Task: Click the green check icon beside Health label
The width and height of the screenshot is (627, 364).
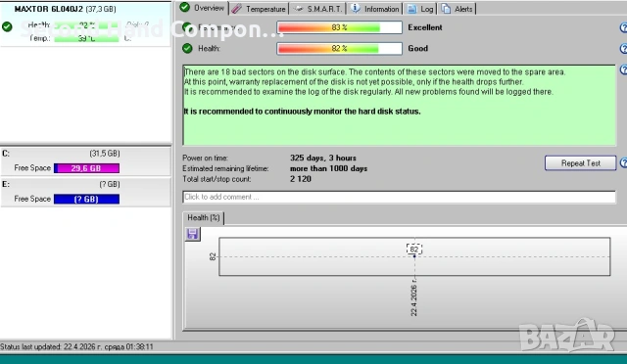Action: pyautogui.click(x=187, y=48)
